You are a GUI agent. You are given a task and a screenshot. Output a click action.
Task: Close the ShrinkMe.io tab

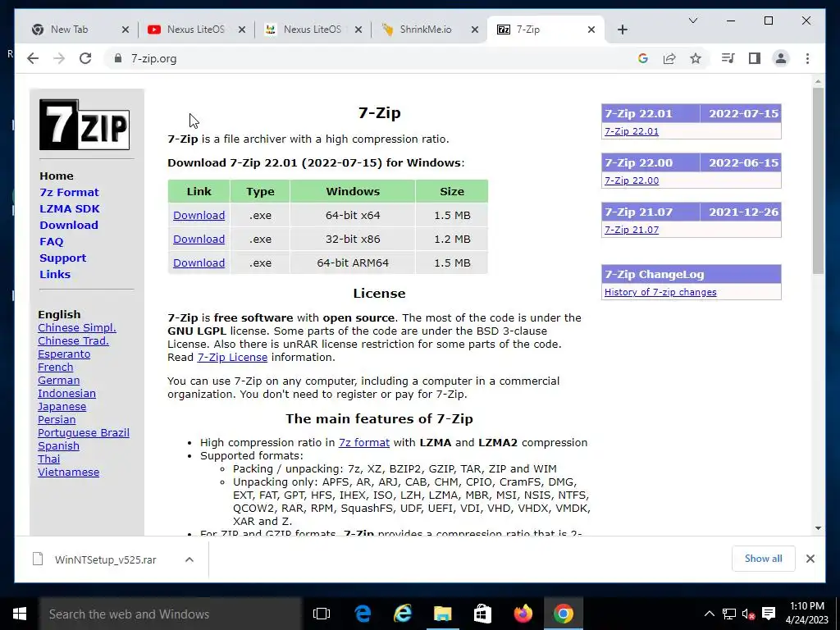point(475,30)
